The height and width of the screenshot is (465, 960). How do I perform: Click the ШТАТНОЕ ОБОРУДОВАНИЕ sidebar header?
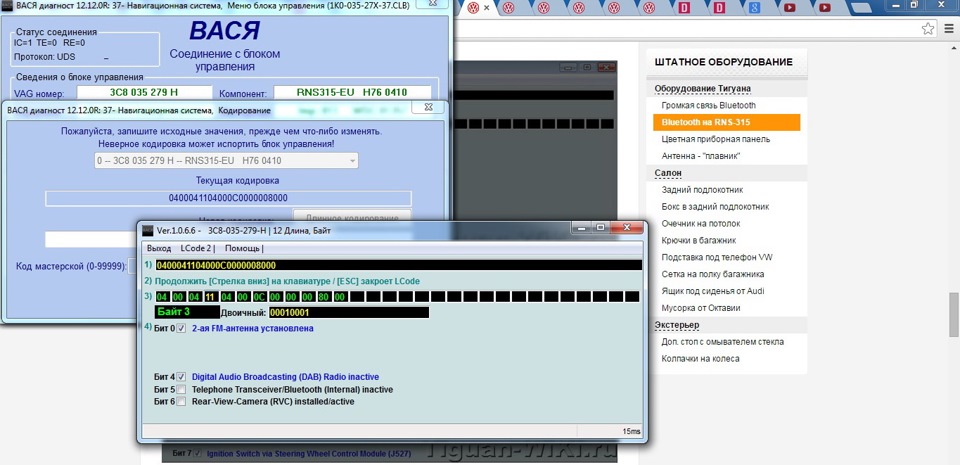pyautogui.click(x=724, y=62)
